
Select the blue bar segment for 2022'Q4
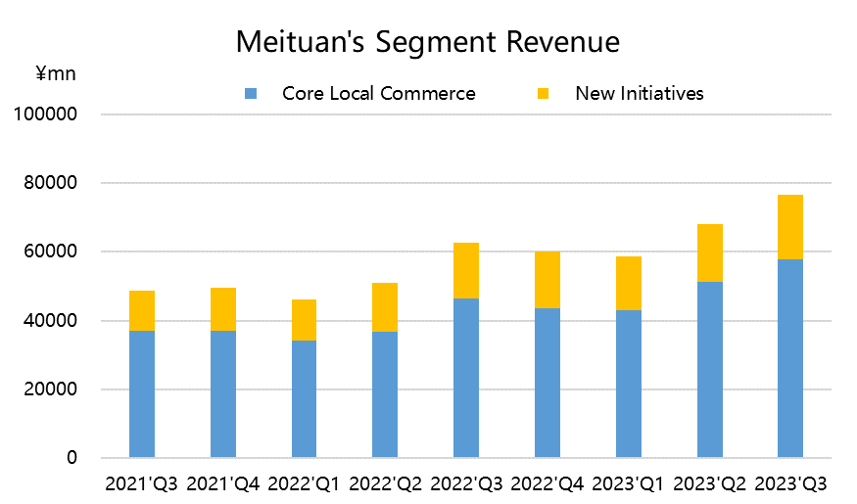(x=548, y=383)
